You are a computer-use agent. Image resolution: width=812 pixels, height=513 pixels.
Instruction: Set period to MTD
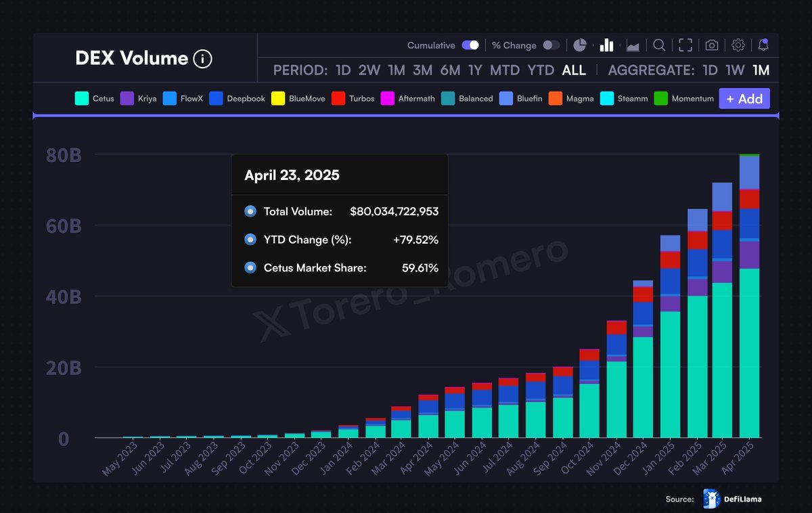pyautogui.click(x=505, y=70)
